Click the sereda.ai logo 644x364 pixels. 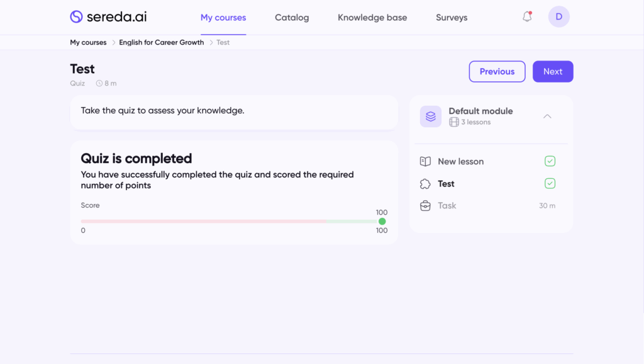(x=108, y=17)
